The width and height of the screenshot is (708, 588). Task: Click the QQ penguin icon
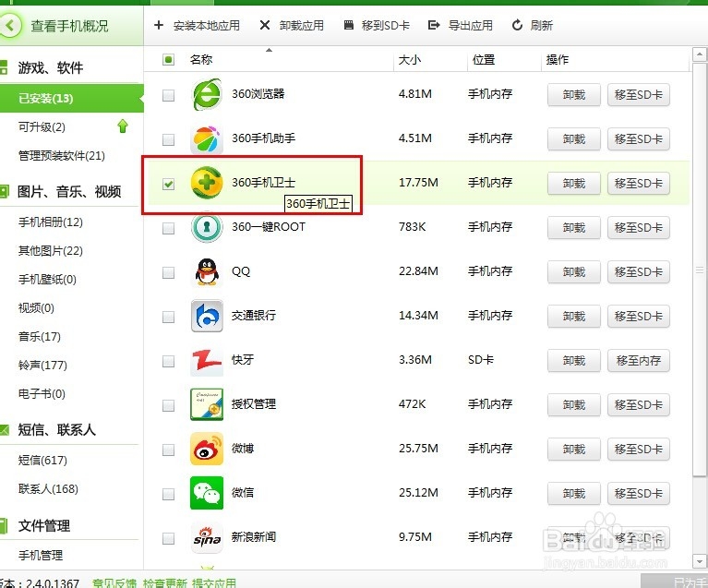207,271
